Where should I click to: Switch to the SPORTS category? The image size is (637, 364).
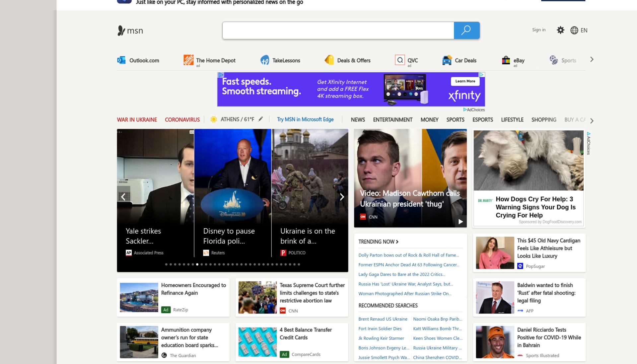coord(455,119)
